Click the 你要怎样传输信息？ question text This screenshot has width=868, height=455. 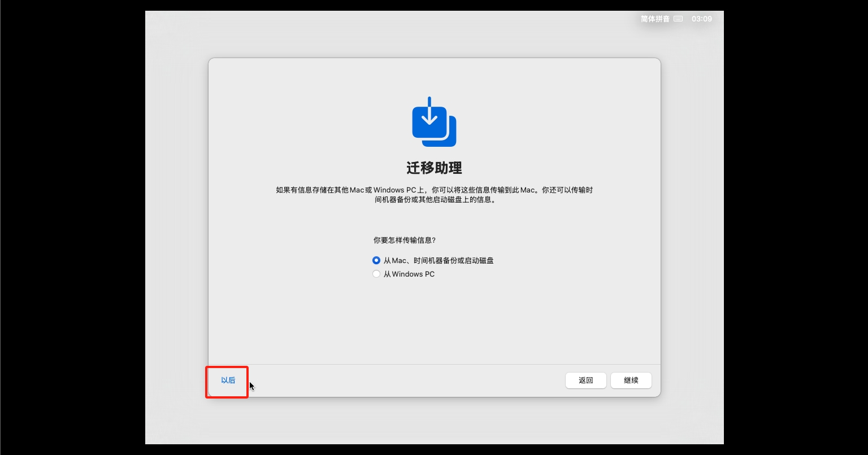[405, 240]
